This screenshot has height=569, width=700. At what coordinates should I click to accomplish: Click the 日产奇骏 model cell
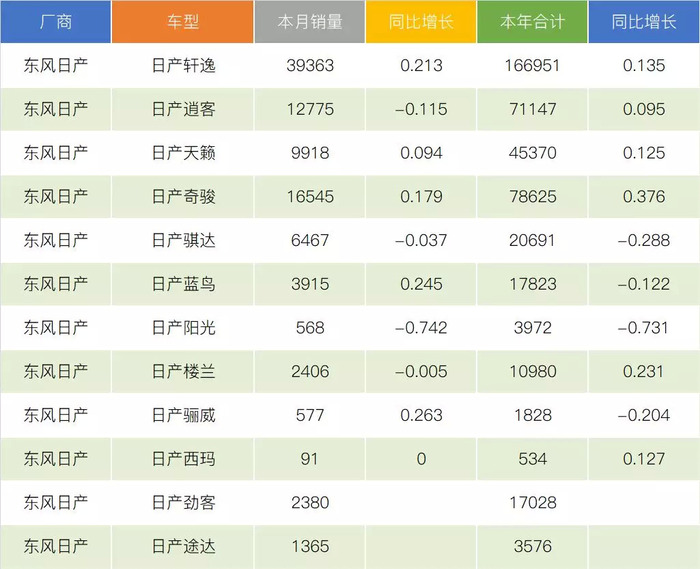tap(183, 197)
